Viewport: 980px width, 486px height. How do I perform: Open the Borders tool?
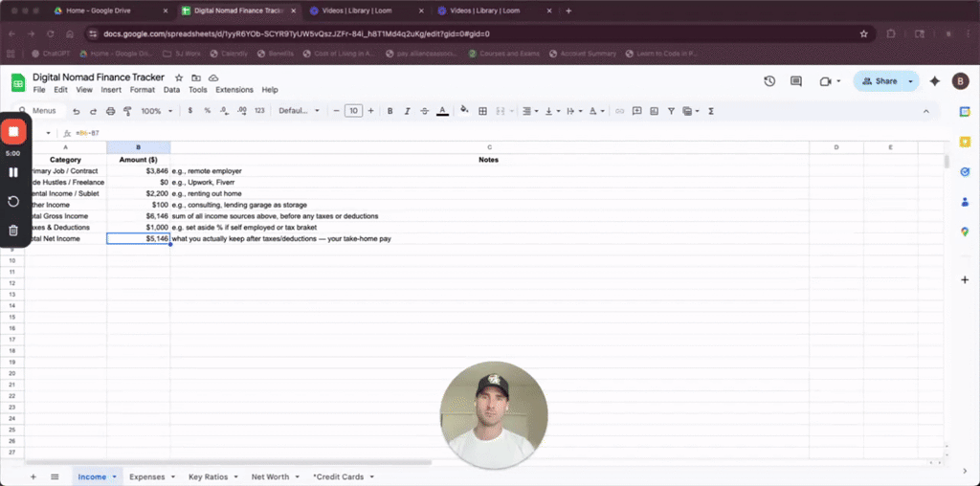pyautogui.click(x=482, y=111)
